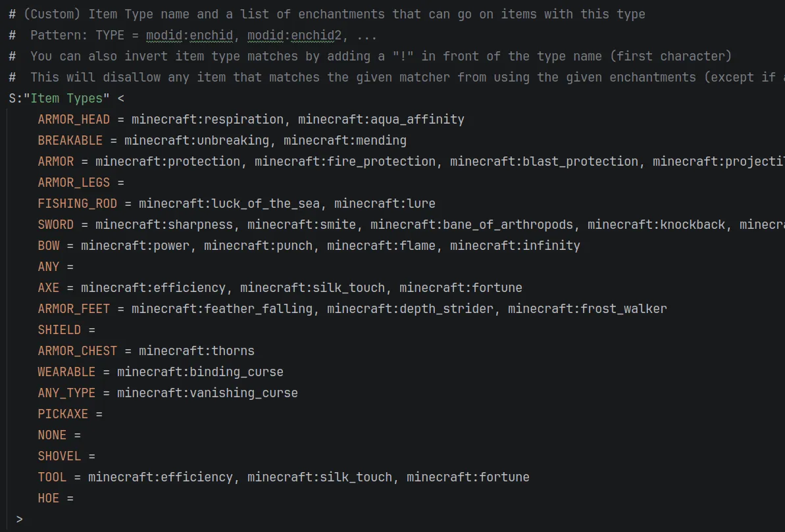785x532 pixels.
Task: Click minecraft:luck_of_the_sea enchantment text
Action: coord(229,204)
